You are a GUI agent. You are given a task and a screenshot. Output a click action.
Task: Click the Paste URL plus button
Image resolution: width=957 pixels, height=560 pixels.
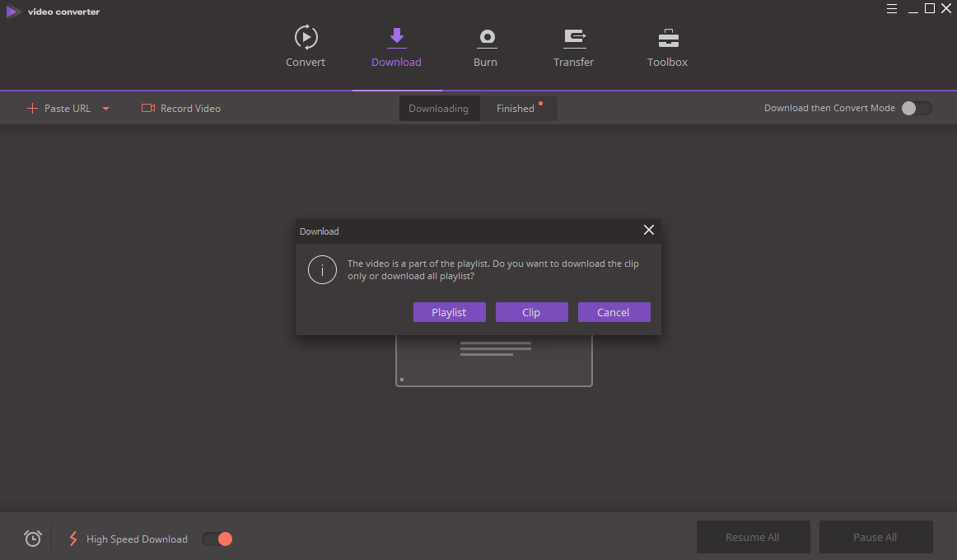pos(32,108)
